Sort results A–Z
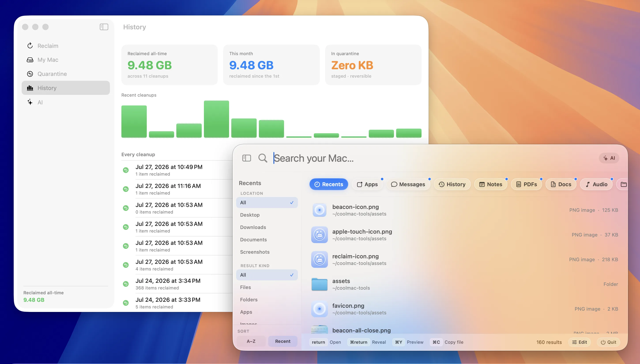 [251, 341]
